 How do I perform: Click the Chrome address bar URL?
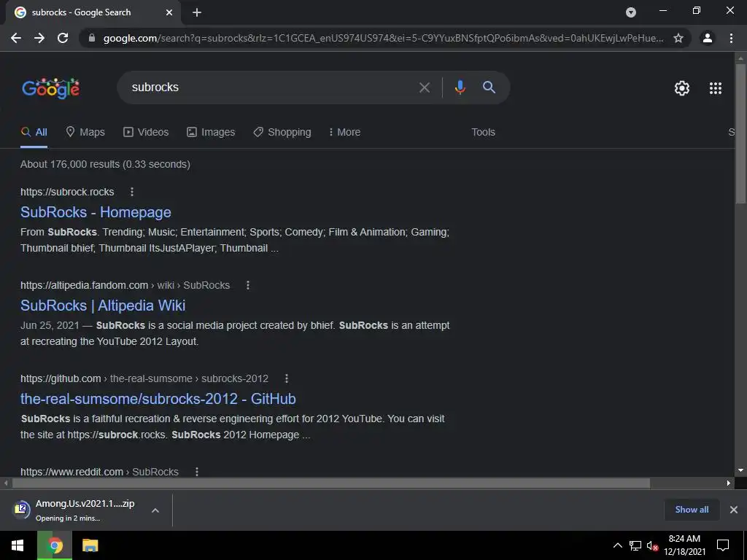tap(383, 38)
